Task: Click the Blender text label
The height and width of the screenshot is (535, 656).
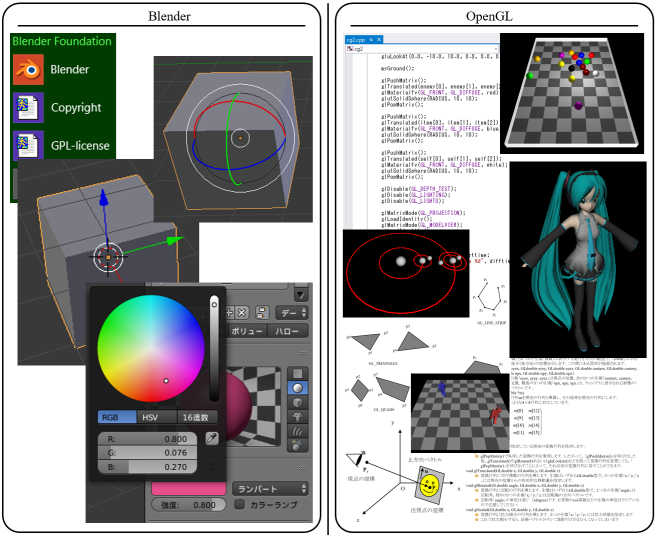Action: (69, 69)
